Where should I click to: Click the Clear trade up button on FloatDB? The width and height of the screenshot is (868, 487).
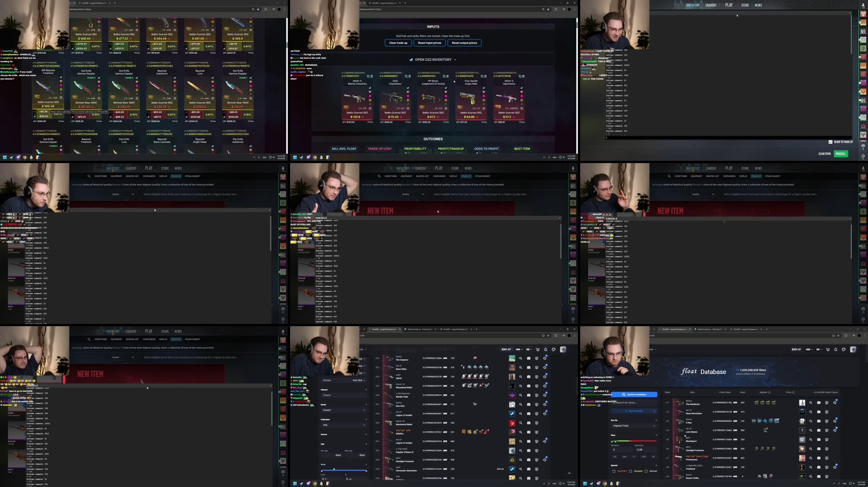pos(398,43)
